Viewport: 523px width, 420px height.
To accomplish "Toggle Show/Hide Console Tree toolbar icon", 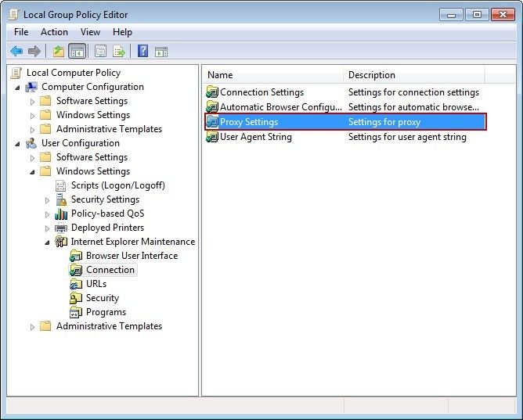I will [77, 52].
